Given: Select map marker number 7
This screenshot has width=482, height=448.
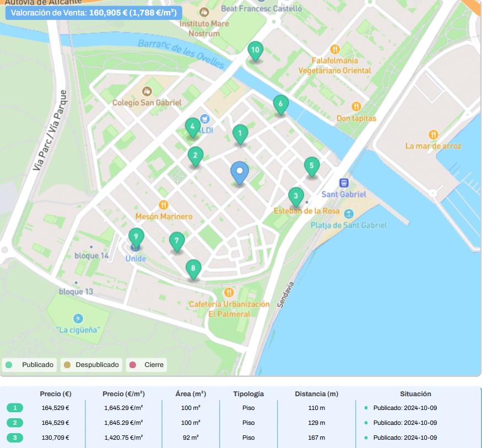Looking at the screenshot, I should [x=177, y=241].
